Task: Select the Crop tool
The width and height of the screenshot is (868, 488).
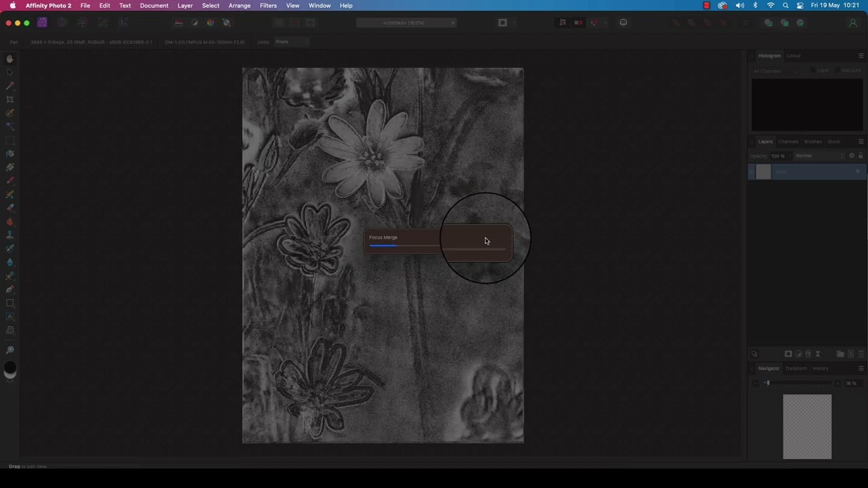Action: pyautogui.click(x=9, y=100)
